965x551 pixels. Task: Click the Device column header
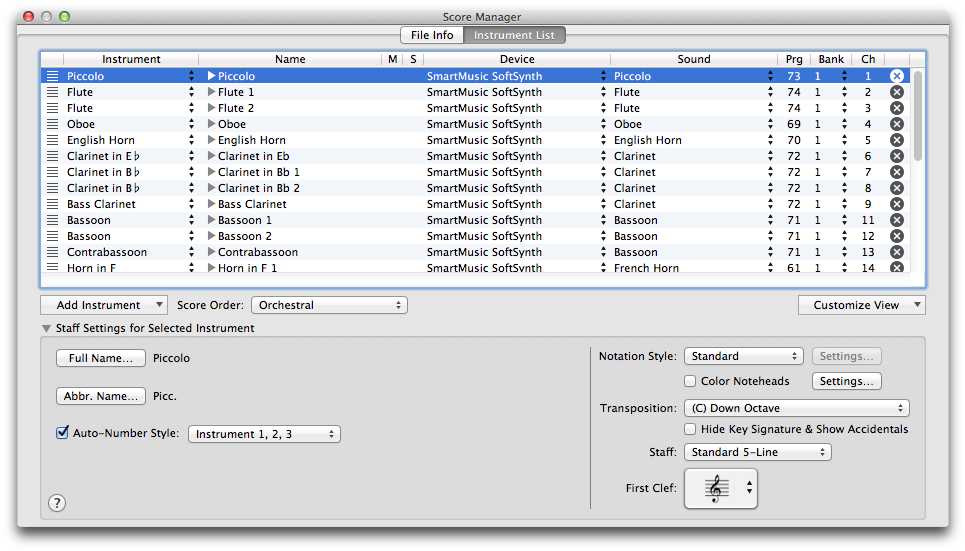tap(517, 59)
